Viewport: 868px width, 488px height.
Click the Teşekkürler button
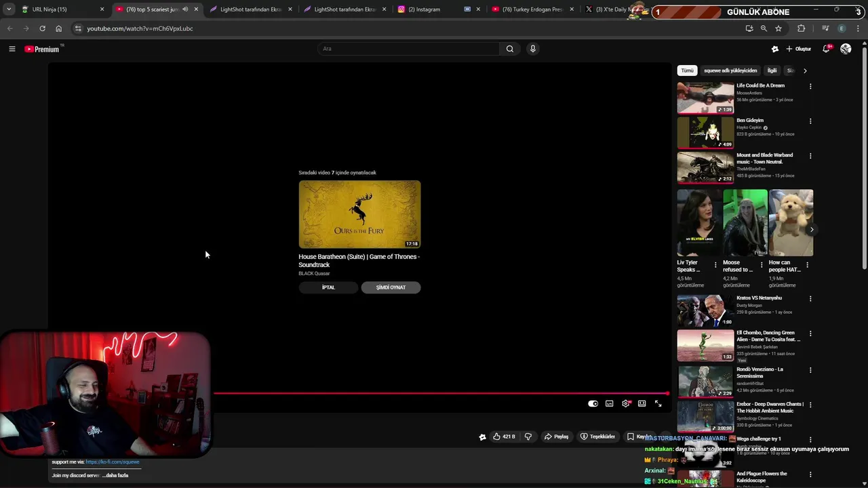597,436
